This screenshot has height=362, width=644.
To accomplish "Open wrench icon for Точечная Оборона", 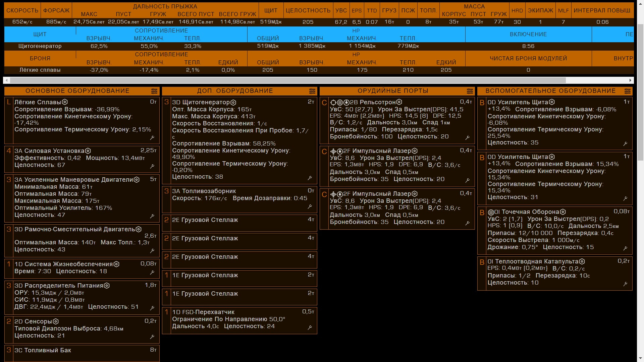I will [x=625, y=248].
